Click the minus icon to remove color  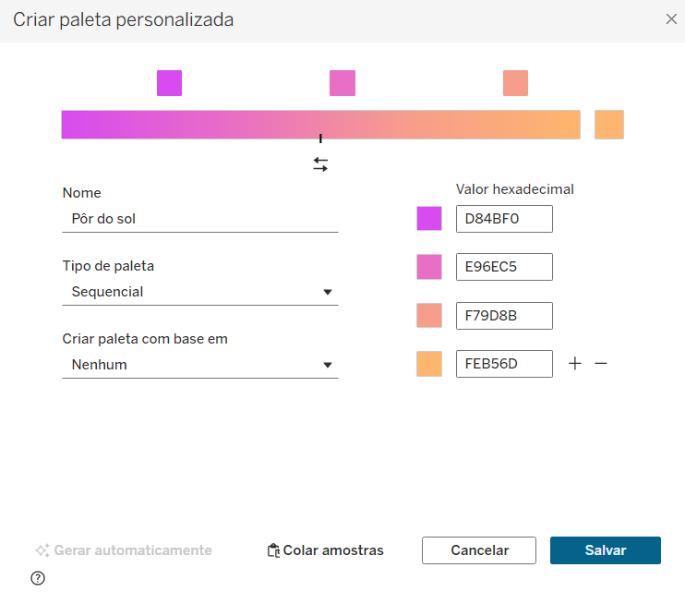point(601,364)
